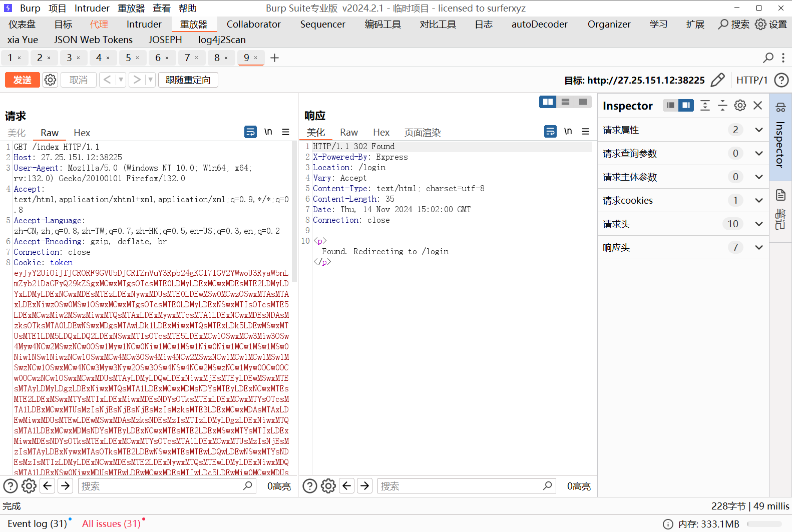Open All issues (31)
The height and width of the screenshot is (532, 792).
coord(111,524)
